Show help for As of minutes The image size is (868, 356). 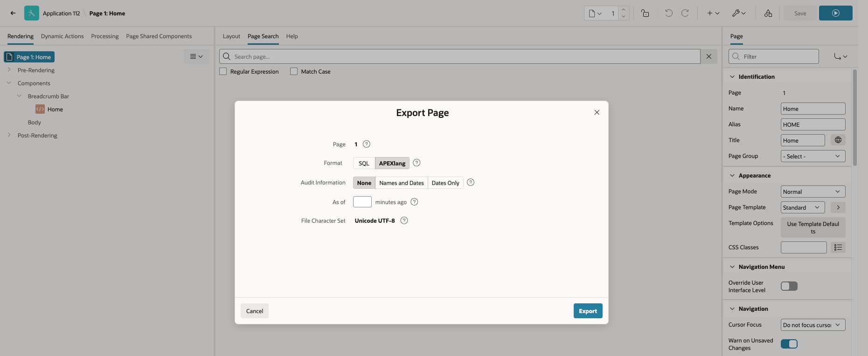coord(414,202)
